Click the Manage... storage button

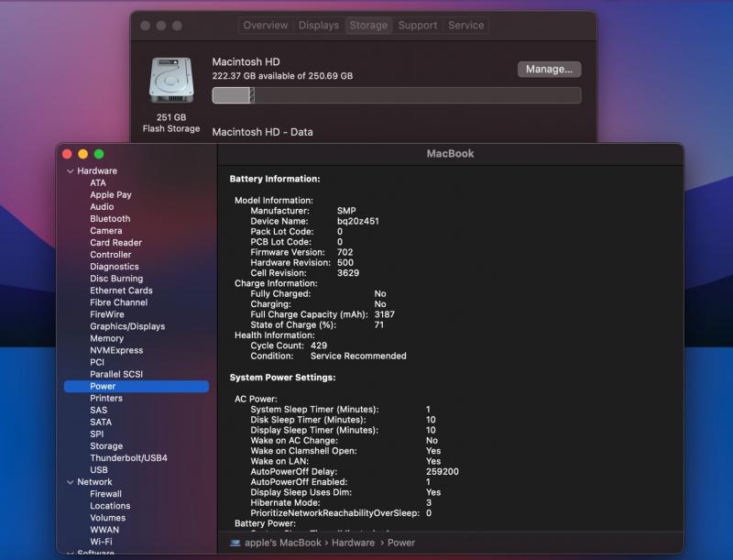[549, 69]
